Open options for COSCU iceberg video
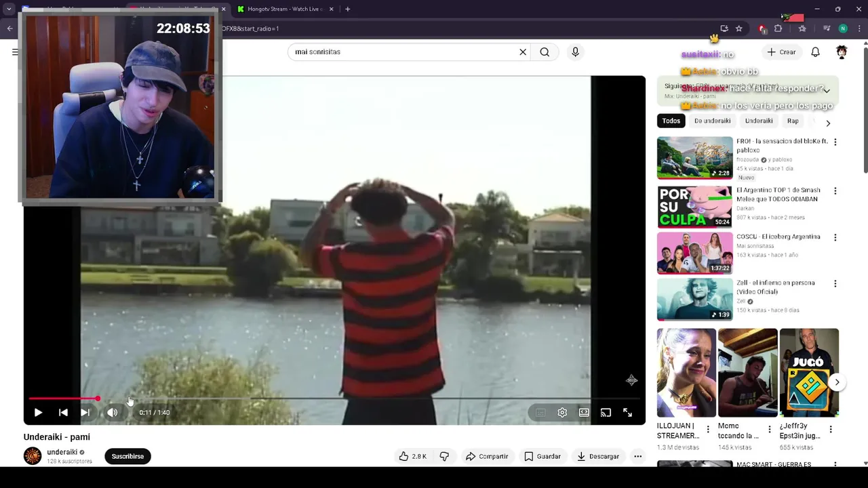 (835, 237)
